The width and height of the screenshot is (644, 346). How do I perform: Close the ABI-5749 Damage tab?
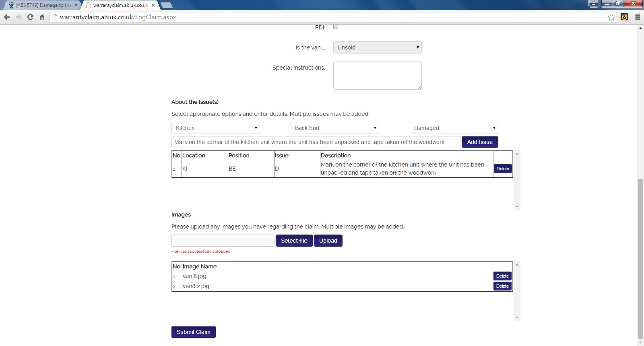[x=76, y=5]
